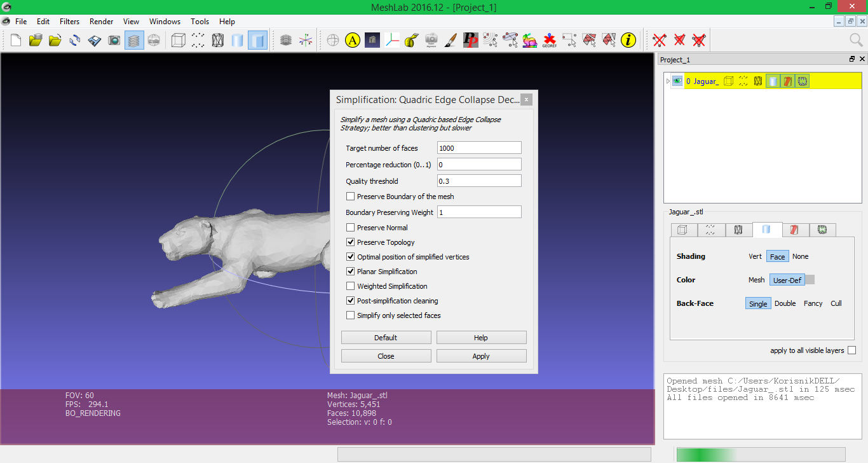Click the gray User-Def color swatch
The image size is (868, 463).
coord(810,280)
